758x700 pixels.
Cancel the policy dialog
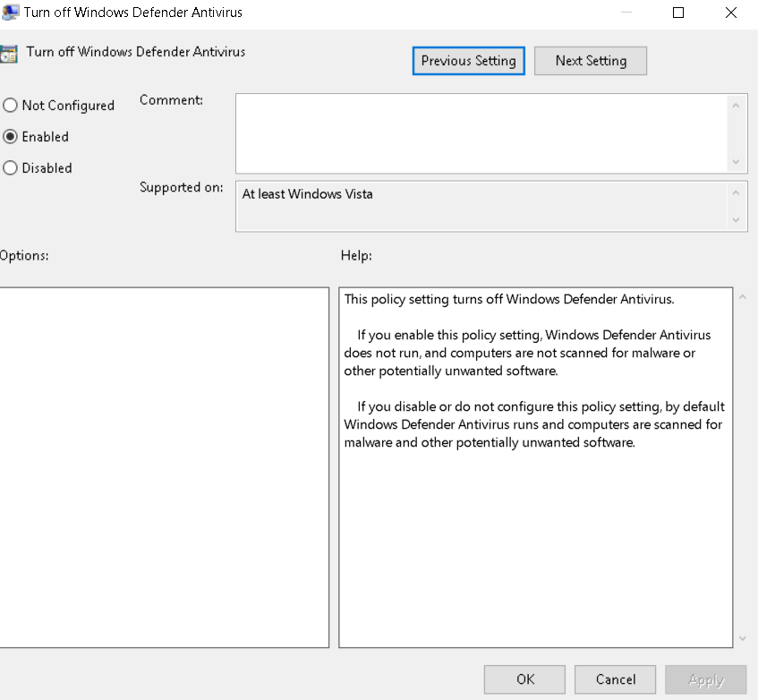coord(615,679)
